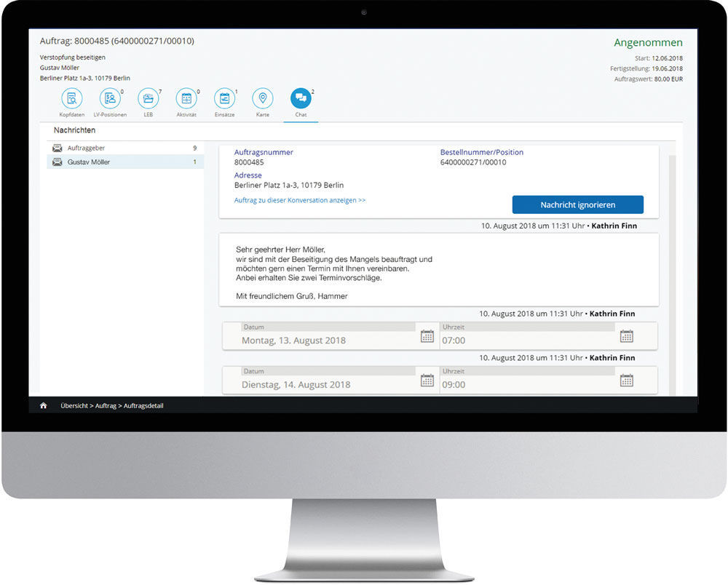Open calendar picker for Montag, 13. August
Image resolution: width=728 pixels, height=585 pixels.
coord(427,335)
